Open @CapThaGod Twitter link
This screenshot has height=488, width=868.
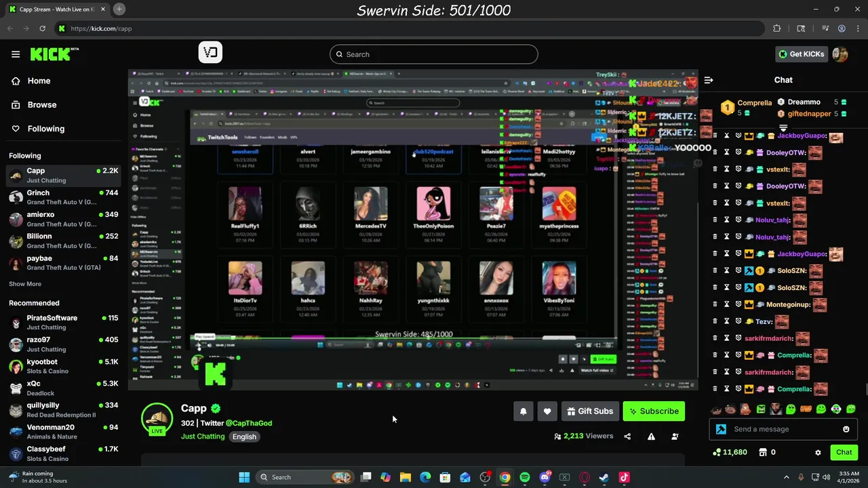point(249,423)
